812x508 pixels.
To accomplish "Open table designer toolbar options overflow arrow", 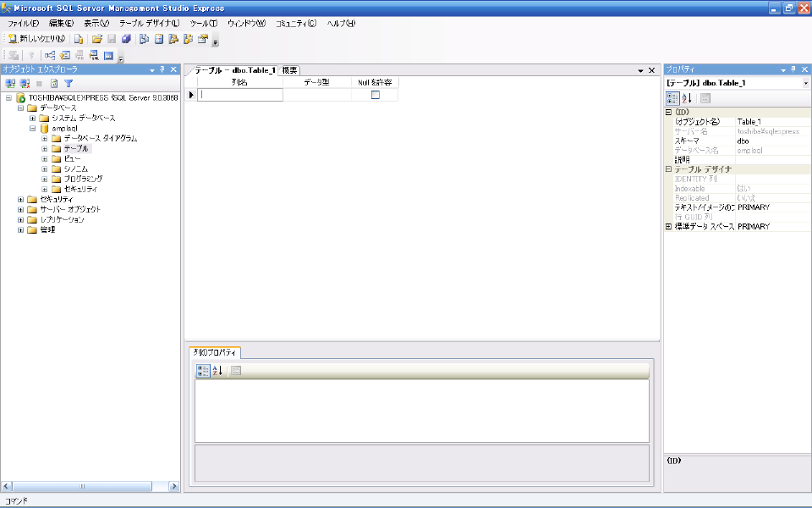I will [121, 58].
